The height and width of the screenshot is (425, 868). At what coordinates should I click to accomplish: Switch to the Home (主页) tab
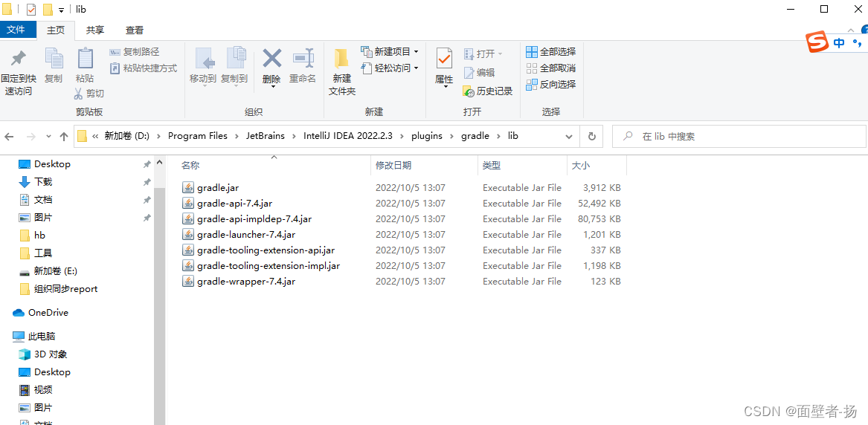coord(55,30)
